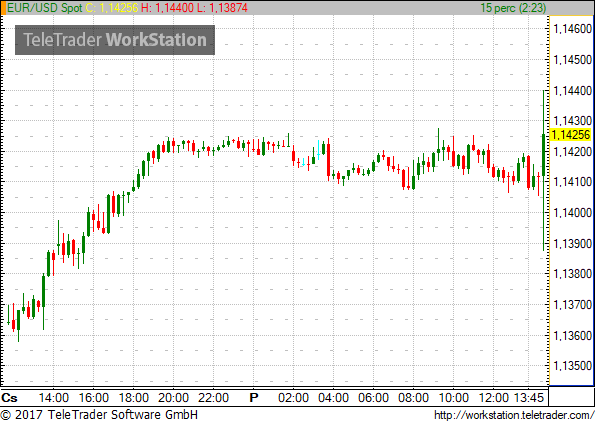
Task: Click the 1,14600 price axis label
Action: [x=573, y=29]
